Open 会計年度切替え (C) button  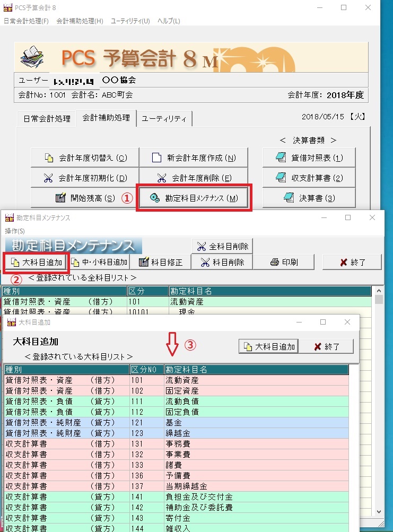85,158
